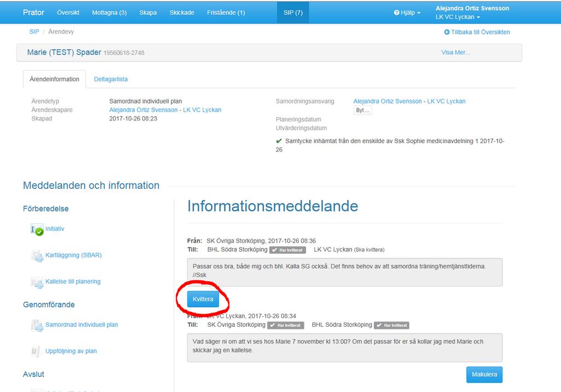Open the Skapa menu item
The image size is (561, 392).
148,13
